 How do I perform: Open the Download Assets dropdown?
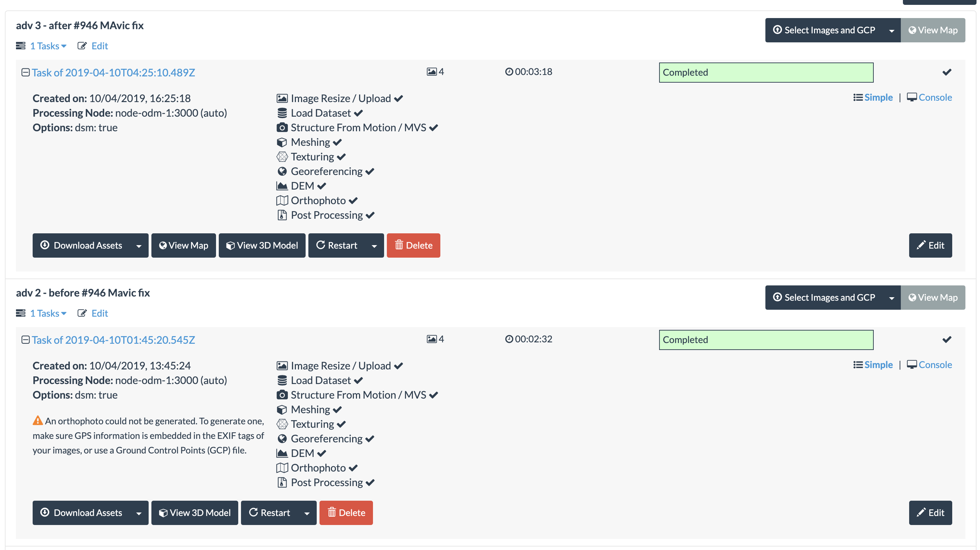(x=139, y=245)
